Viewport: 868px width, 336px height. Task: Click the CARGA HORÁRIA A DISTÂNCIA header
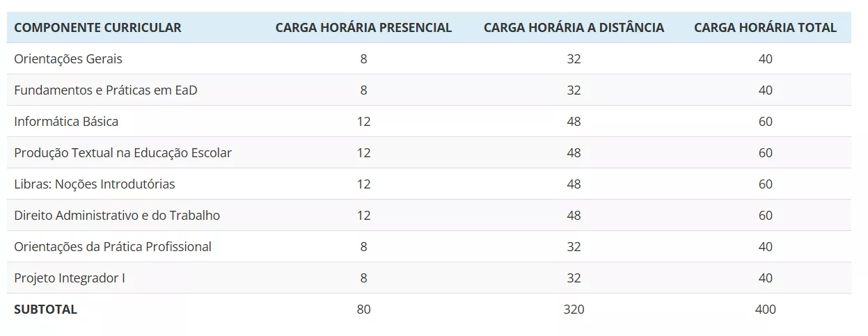point(574,28)
